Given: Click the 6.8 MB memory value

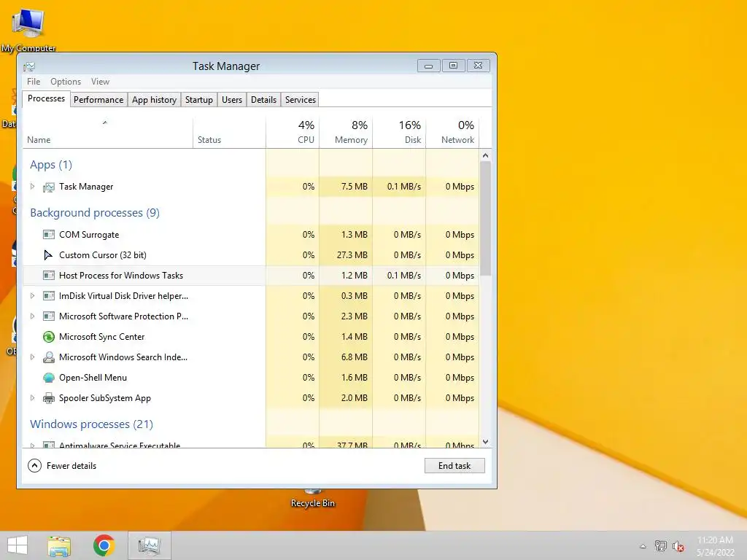Looking at the screenshot, I should click(355, 357).
